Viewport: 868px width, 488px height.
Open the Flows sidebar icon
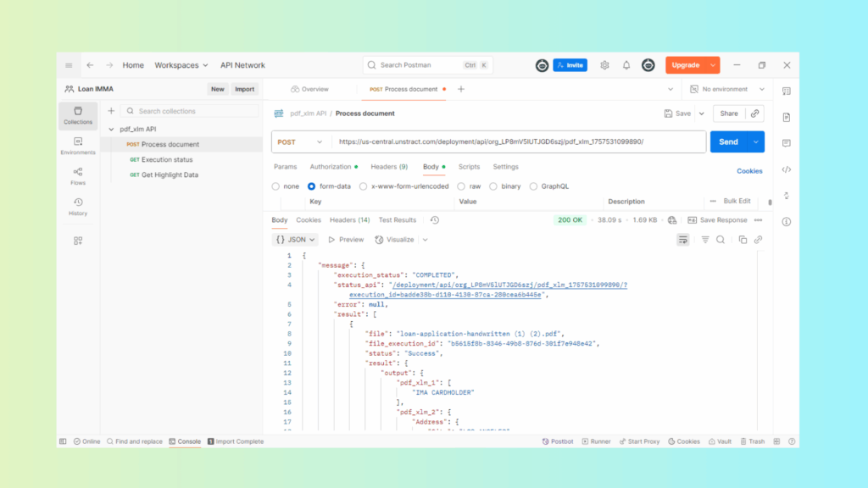tap(78, 176)
